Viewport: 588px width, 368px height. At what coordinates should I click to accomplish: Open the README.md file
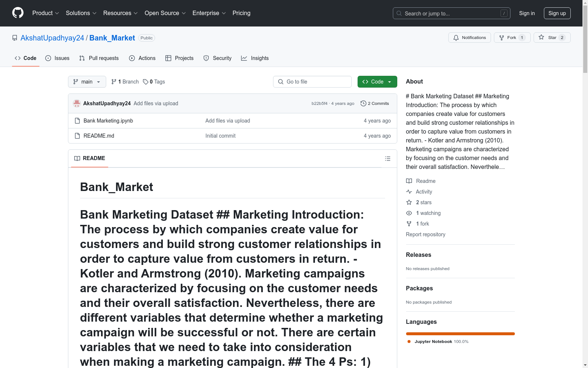[99, 136]
